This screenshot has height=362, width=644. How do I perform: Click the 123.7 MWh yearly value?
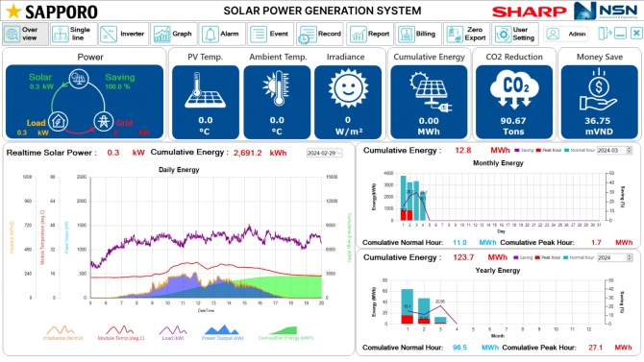coord(463,257)
